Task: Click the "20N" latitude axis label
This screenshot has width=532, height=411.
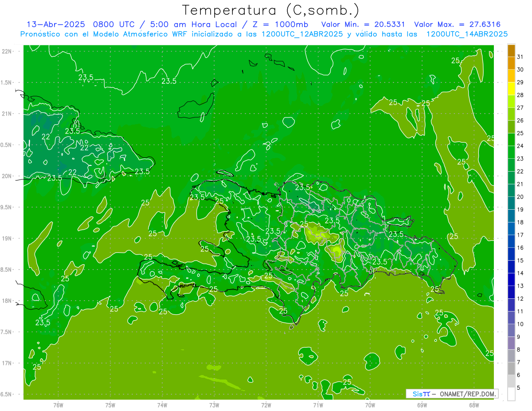Action: coord(7,176)
